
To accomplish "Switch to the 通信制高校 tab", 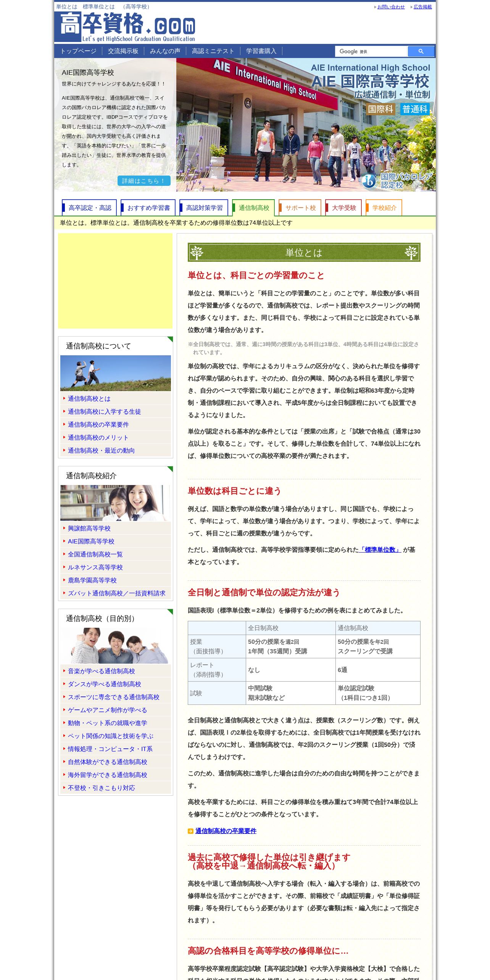I will 253,208.
